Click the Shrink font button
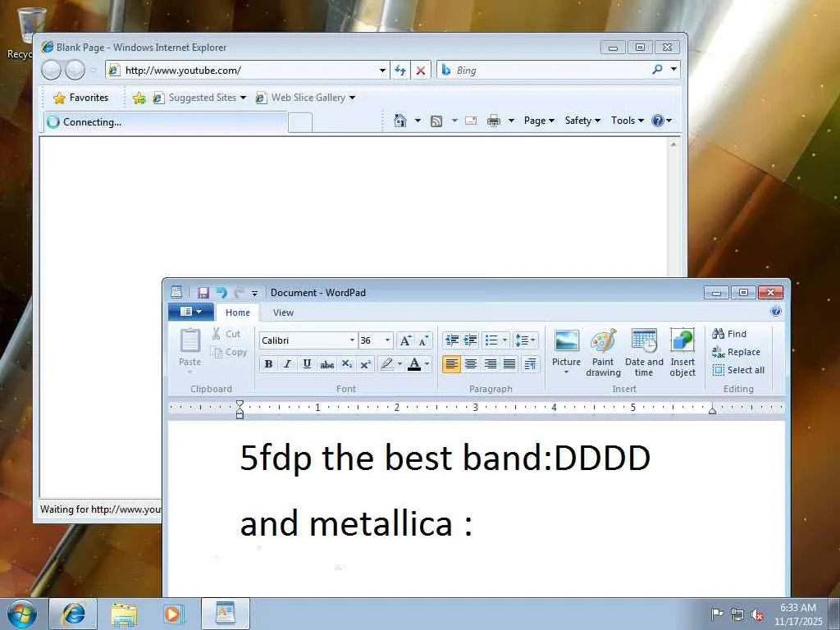This screenshot has height=630, width=840. point(424,340)
